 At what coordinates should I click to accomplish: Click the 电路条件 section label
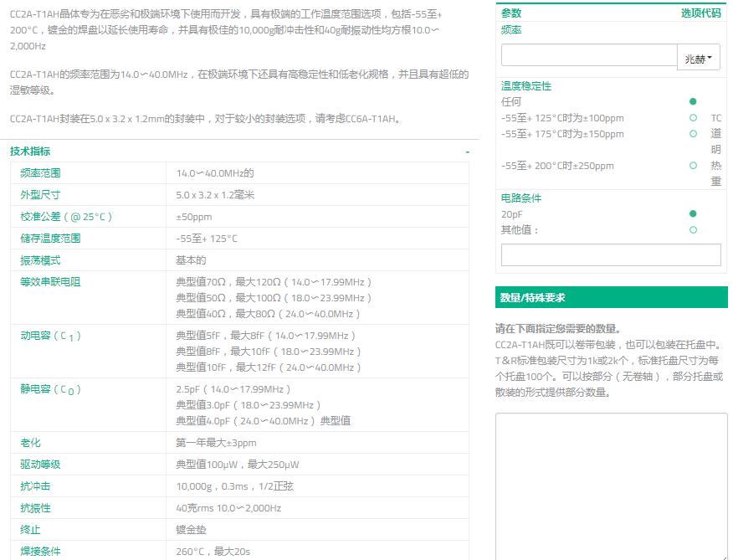click(520, 198)
